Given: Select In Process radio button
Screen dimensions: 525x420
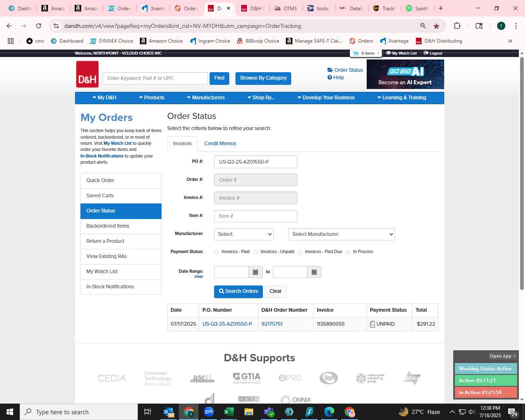Looking at the screenshot, I should pos(348,252).
